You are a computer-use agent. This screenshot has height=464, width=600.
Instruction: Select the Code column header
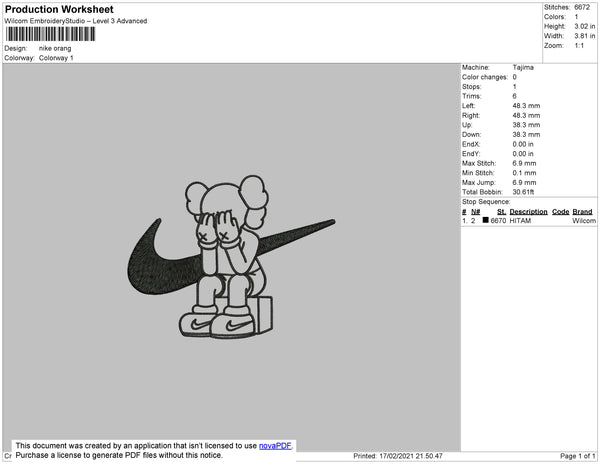[x=561, y=212]
